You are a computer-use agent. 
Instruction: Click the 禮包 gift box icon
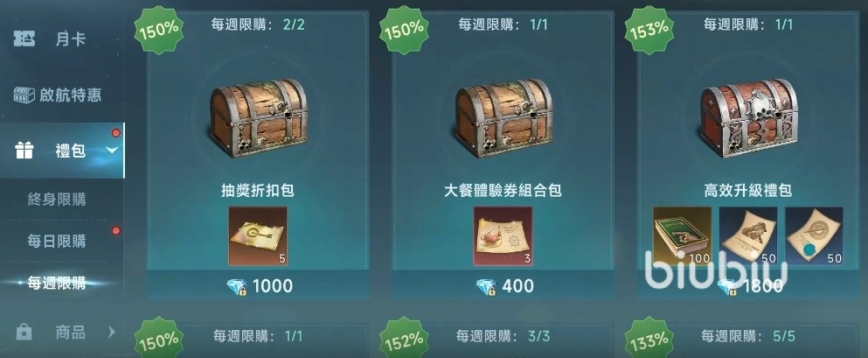[x=24, y=151]
